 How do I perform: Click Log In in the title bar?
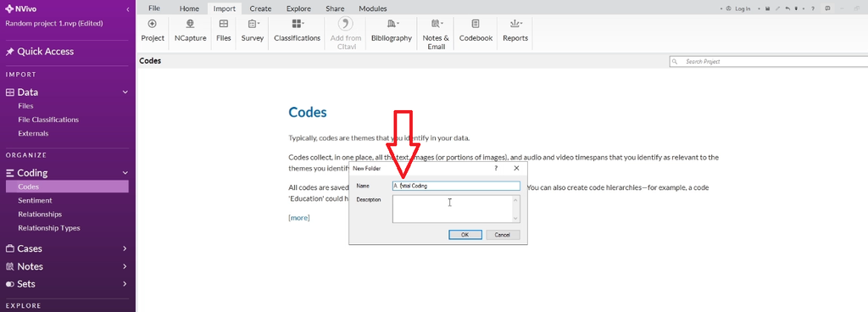coord(743,8)
